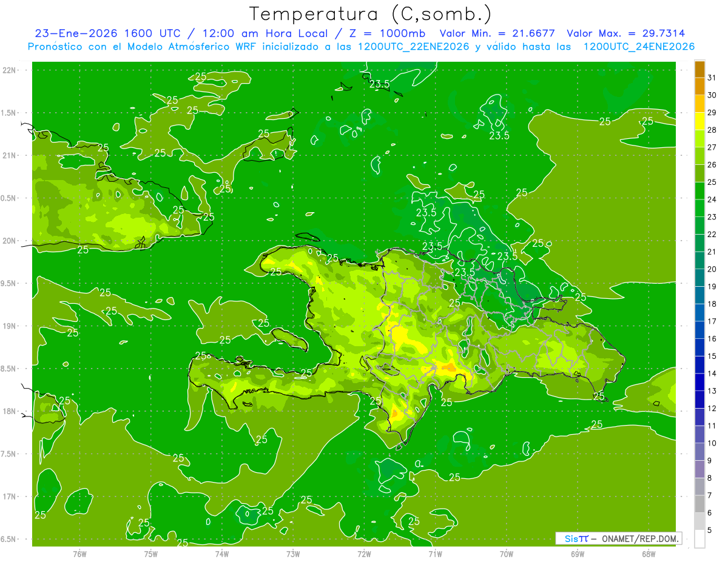Click the 75W longitude axis label
This screenshot has height=562, width=728.
(x=151, y=554)
